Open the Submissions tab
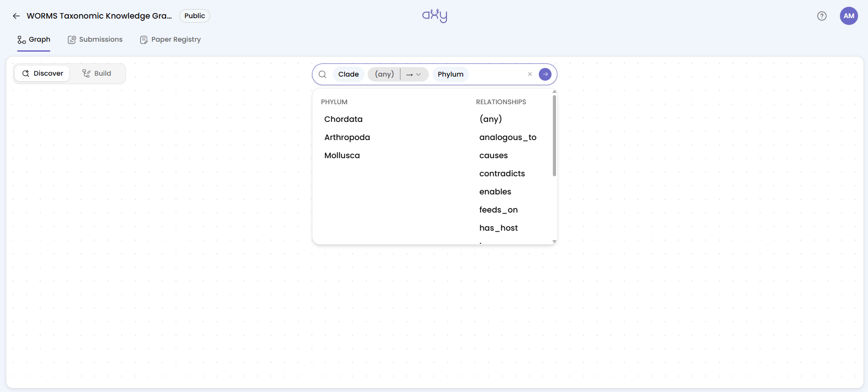868x392 pixels. point(95,39)
